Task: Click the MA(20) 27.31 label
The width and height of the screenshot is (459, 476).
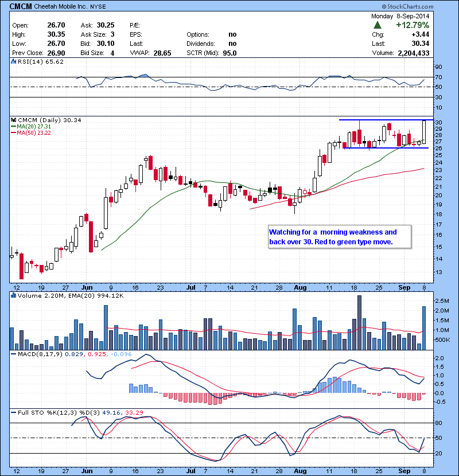Action: 34,127
